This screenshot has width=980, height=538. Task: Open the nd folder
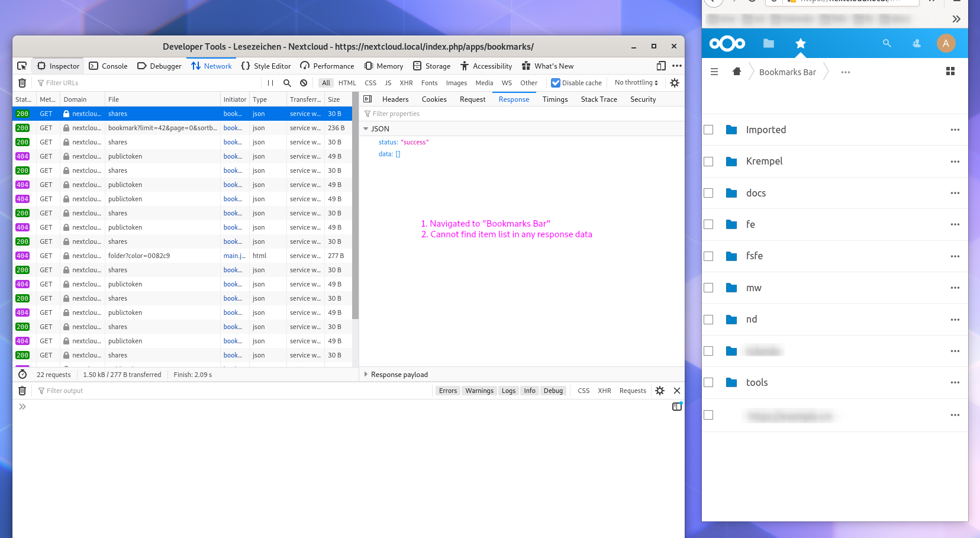pos(752,320)
